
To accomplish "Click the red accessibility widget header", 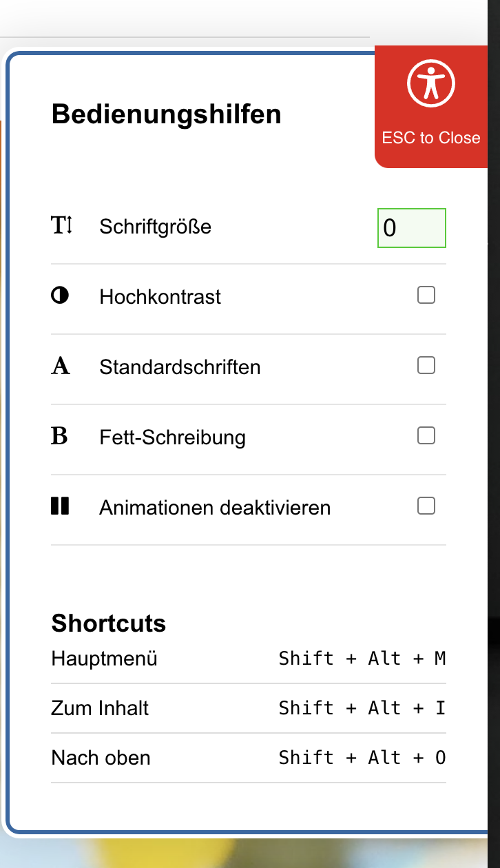I will [x=432, y=105].
